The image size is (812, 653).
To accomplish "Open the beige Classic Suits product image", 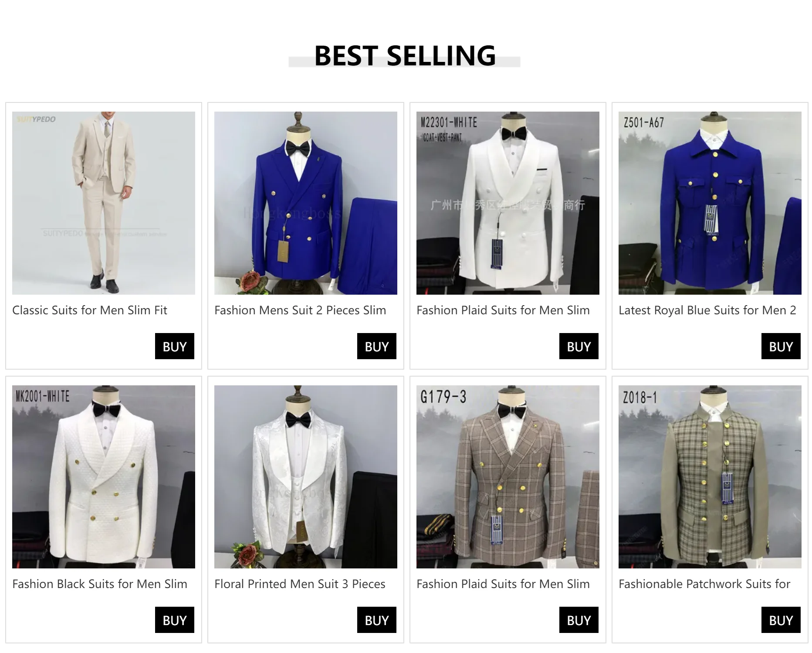I will coord(104,203).
